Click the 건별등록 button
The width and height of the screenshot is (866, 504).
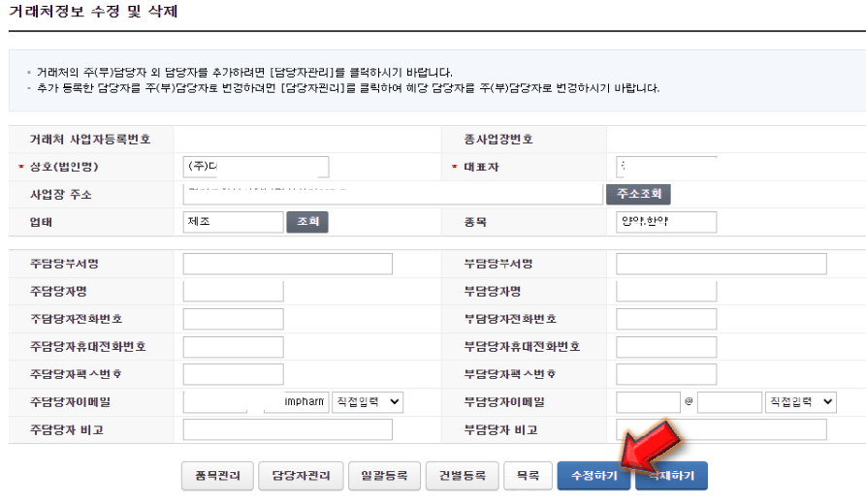click(x=463, y=476)
